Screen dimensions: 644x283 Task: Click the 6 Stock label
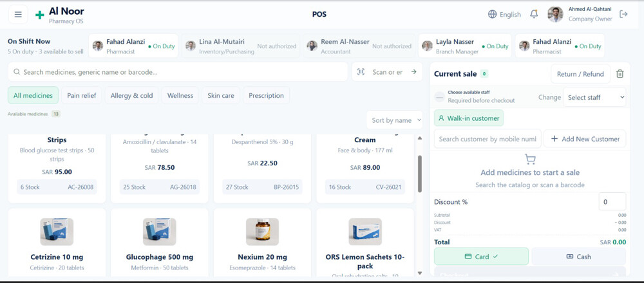[30, 187]
